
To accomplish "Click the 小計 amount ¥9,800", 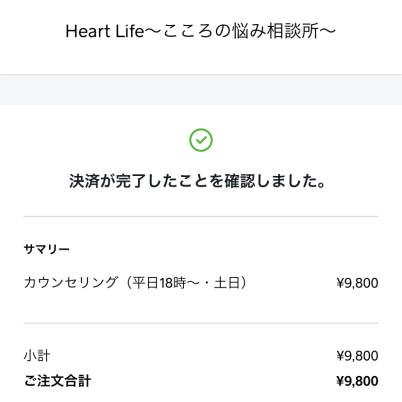I will click(x=357, y=356).
